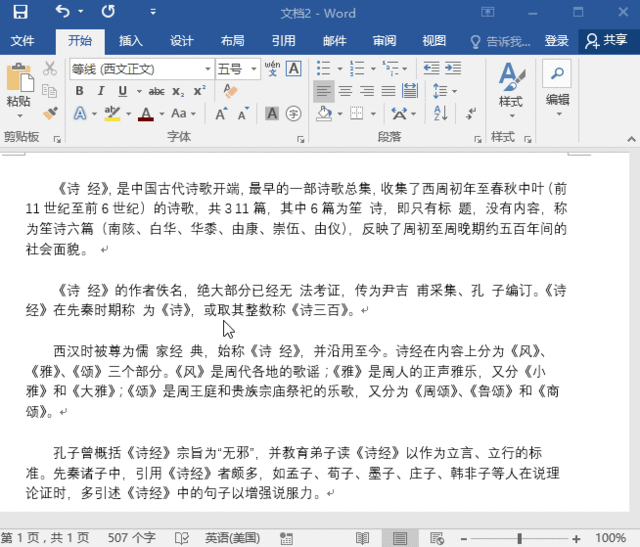Save the document with the floppy icon
This screenshot has height=547, width=640.
click(x=20, y=12)
